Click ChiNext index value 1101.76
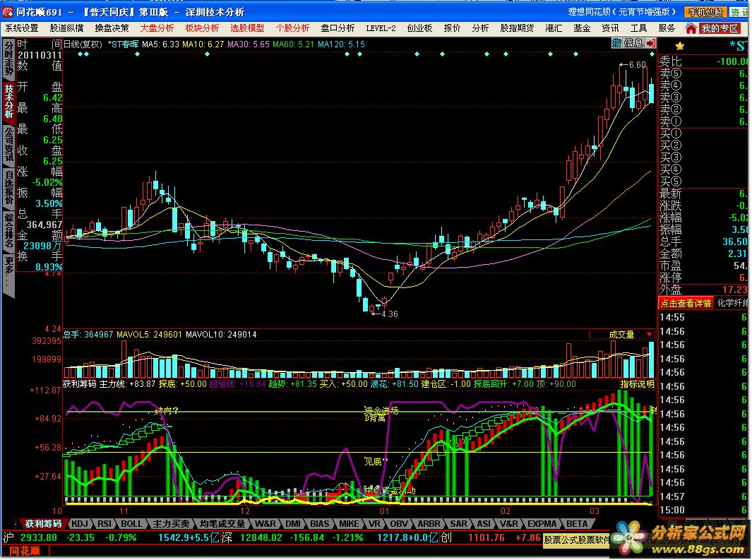The height and width of the screenshot is (560, 752). pyautogui.click(x=486, y=537)
